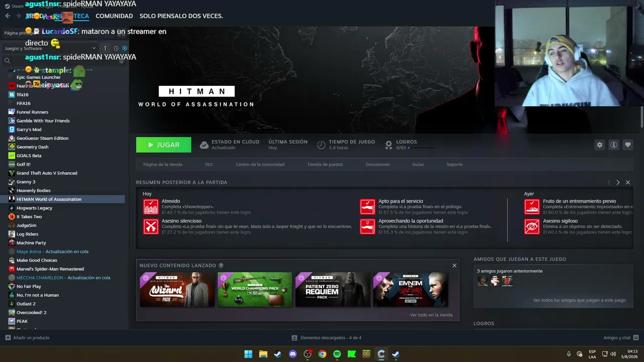Show the next post-game summary page
This screenshot has width=644, height=362.
[618, 183]
